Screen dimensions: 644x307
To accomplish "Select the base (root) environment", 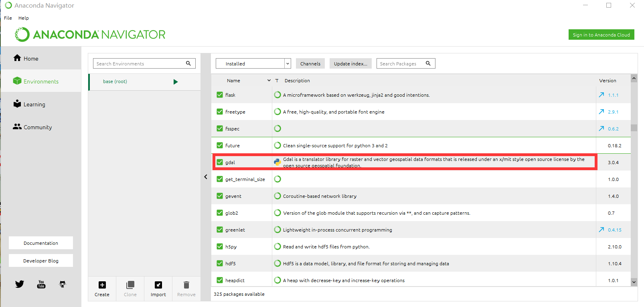I will tap(144, 81).
